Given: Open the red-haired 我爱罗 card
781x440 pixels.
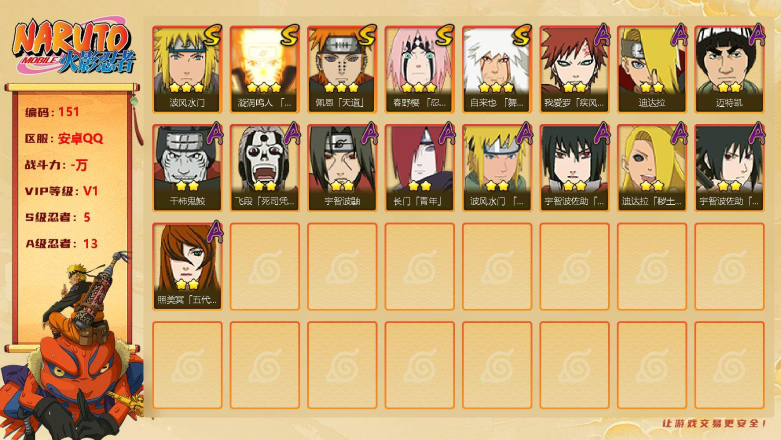Looking at the screenshot, I should pos(574,69).
